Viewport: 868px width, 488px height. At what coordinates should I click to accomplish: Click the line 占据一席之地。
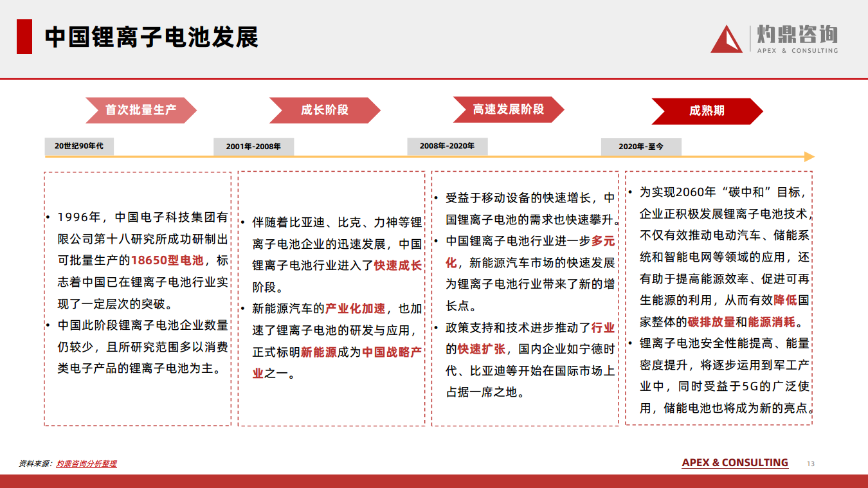pos(485,392)
